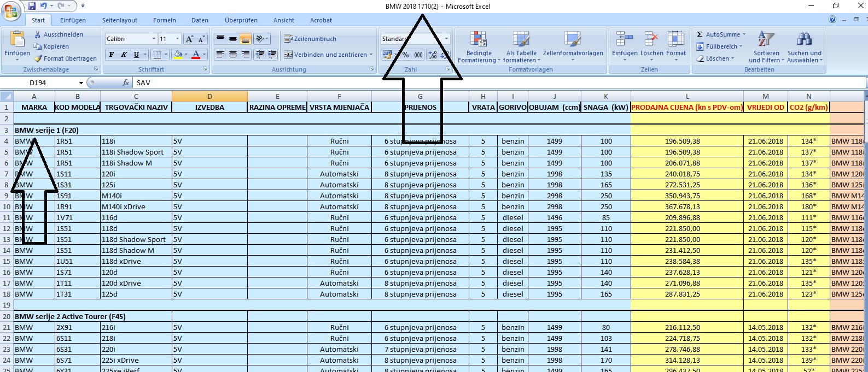Toggle top vertical alignment
The image size is (868, 372).
(x=220, y=39)
